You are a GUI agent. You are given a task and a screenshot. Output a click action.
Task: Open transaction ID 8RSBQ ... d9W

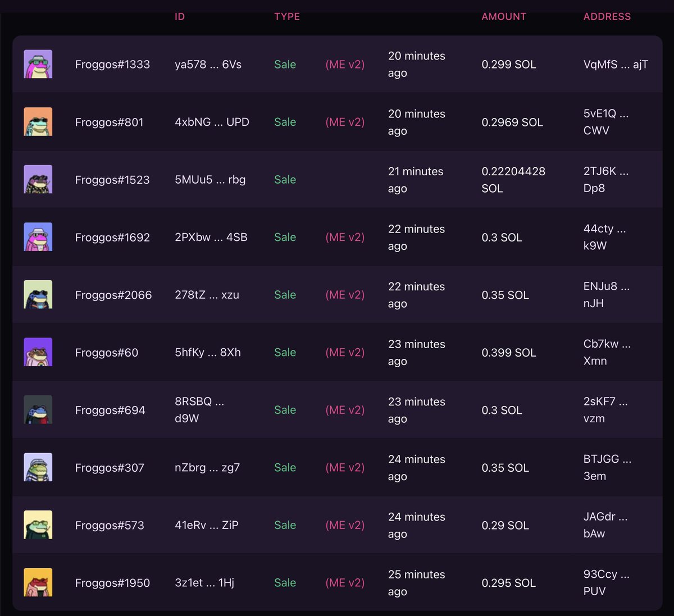tap(199, 410)
